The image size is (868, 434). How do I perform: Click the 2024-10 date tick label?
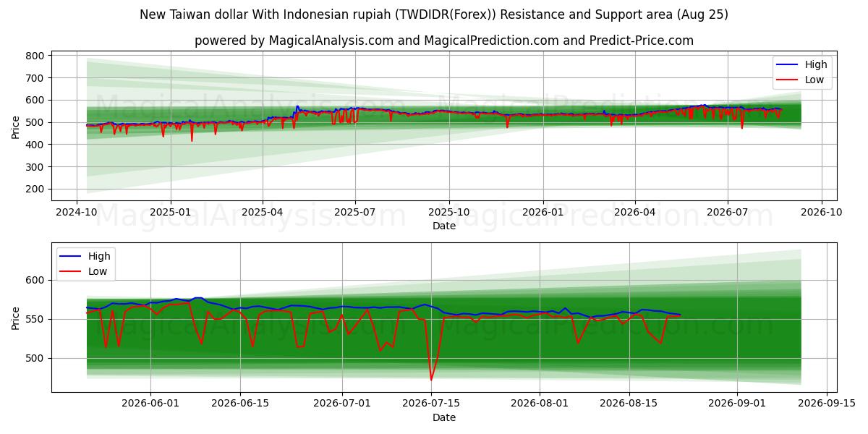click(x=77, y=212)
